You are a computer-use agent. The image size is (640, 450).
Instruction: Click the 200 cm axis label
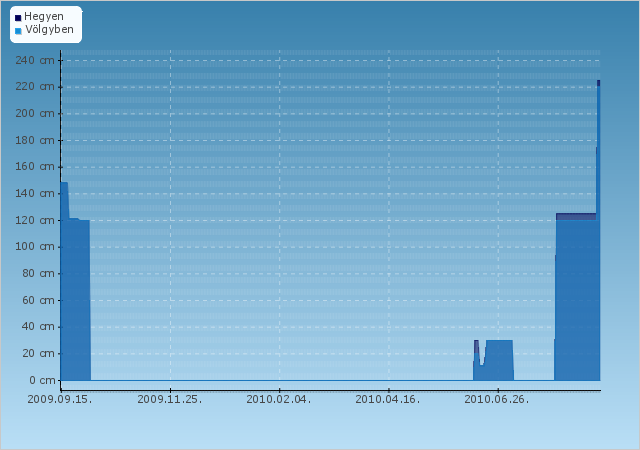(x=35, y=114)
